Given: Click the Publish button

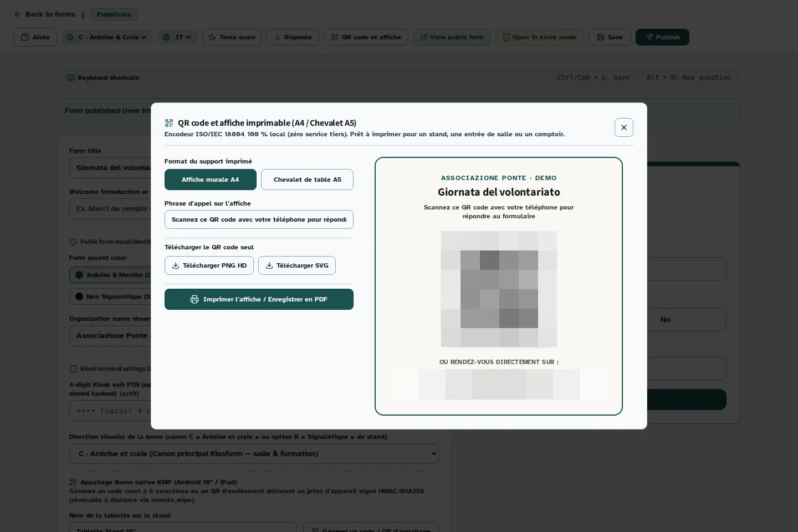Looking at the screenshot, I should (662, 37).
